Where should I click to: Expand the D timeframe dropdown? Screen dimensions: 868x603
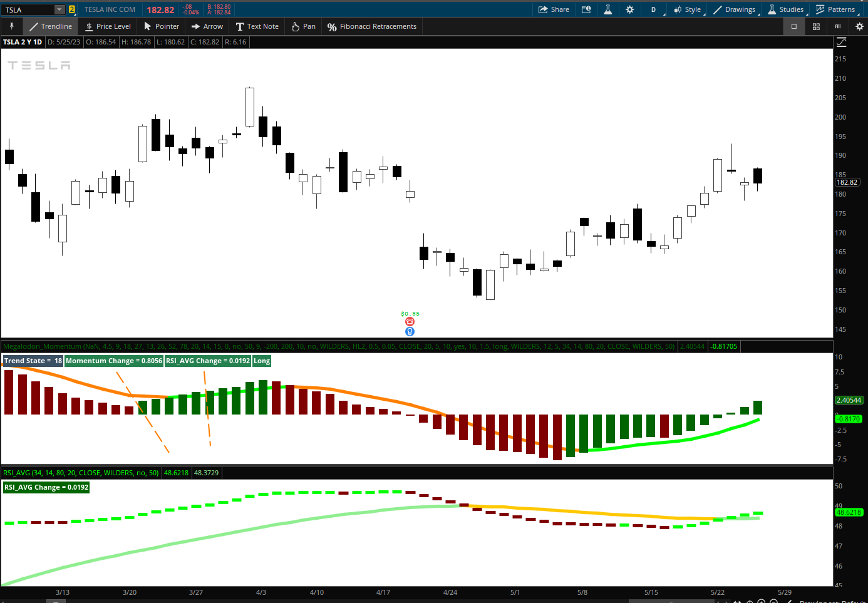coord(653,9)
